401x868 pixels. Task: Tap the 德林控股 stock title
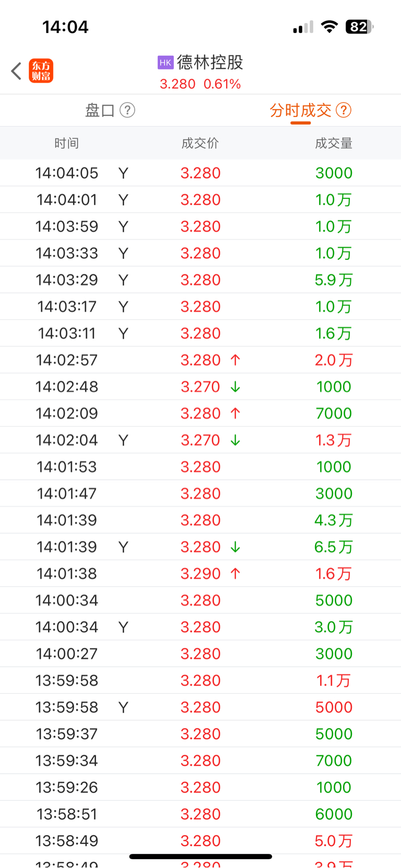[210, 63]
